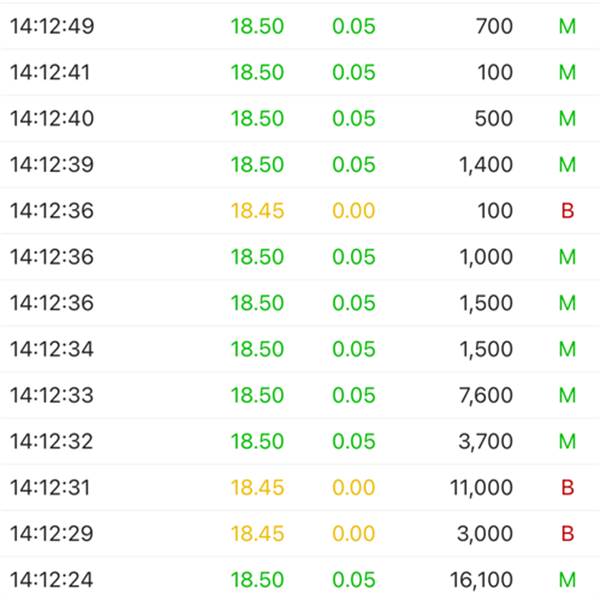Click the 0.00 change at 14:12:29
Screen dimensions: 600x600
point(354,533)
